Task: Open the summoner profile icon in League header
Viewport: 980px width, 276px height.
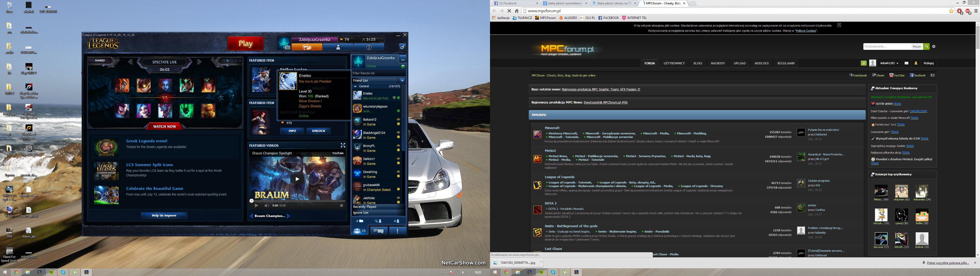Action: [x=338, y=47]
